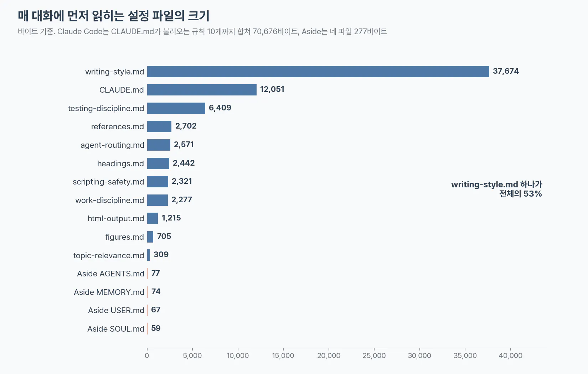Click the value 2,702

click(x=186, y=126)
